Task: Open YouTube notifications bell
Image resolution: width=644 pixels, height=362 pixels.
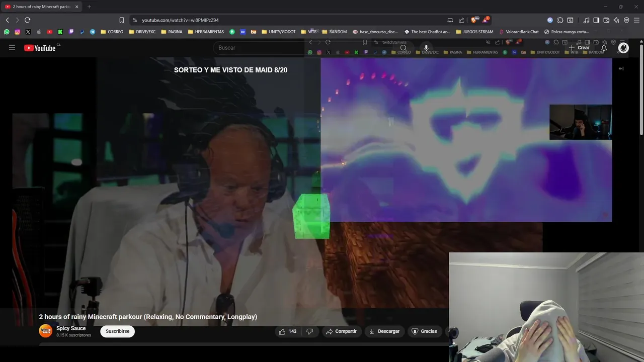Action: pos(604,48)
